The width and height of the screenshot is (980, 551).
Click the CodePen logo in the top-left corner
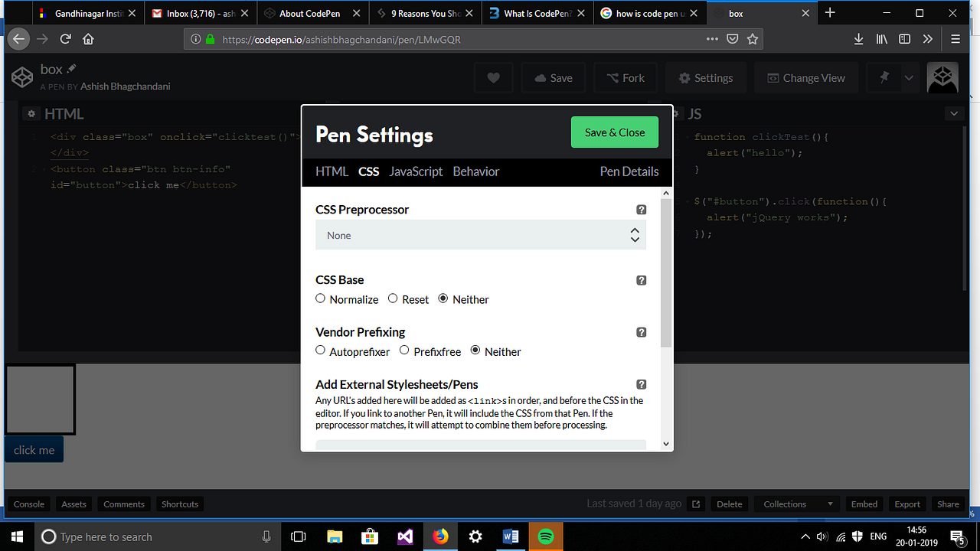pyautogui.click(x=22, y=77)
